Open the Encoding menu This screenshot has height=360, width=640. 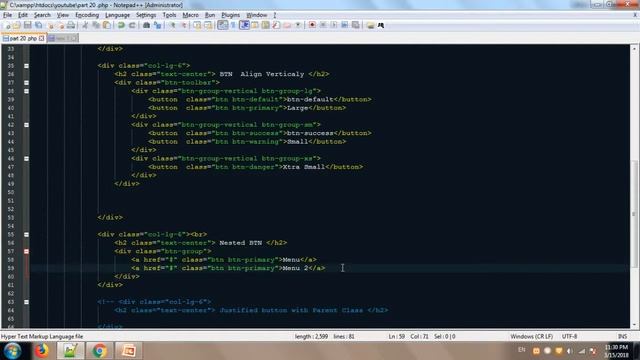[x=87, y=15]
